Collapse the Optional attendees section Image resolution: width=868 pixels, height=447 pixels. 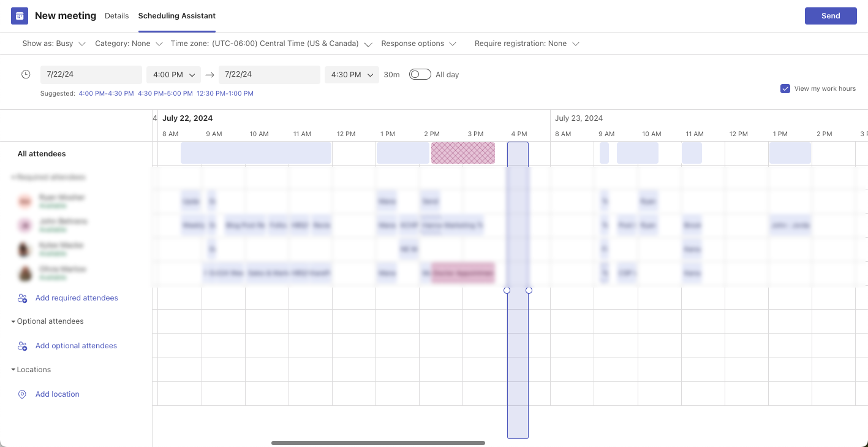tap(13, 321)
